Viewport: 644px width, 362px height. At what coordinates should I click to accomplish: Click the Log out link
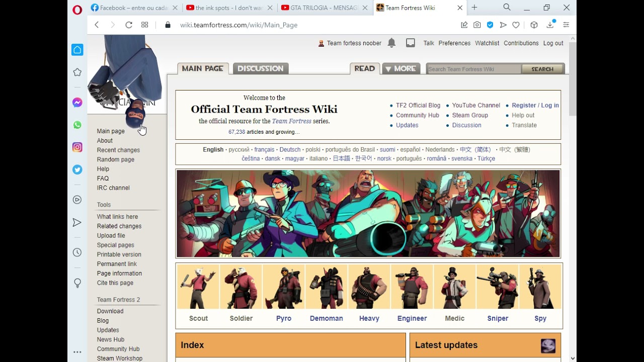coord(553,43)
